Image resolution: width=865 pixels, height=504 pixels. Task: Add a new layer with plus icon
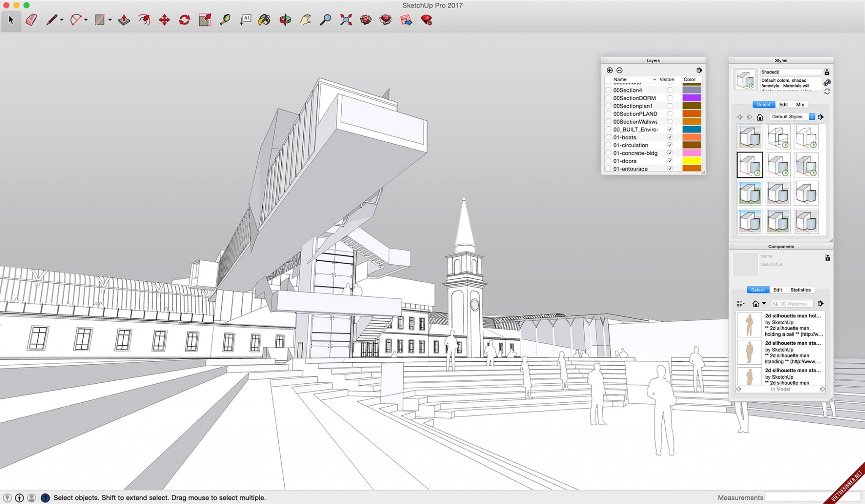tap(609, 70)
